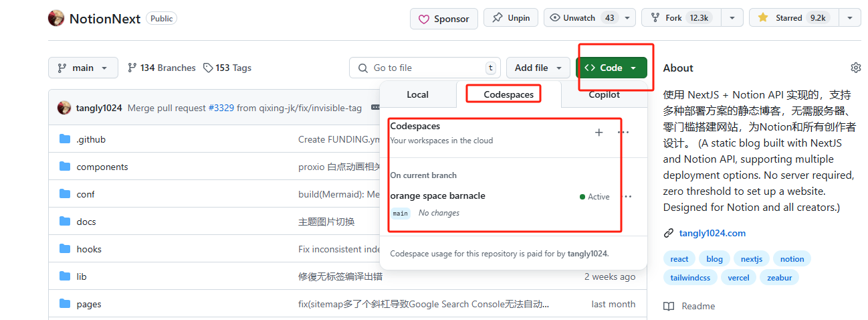Click the pages folder icon
The height and width of the screenshot is (320, 868).
[x=65, y=304]
